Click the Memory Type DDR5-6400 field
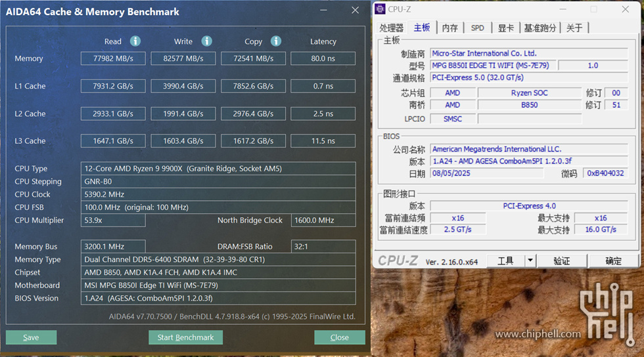This screenshot has width=644, height=357. point(218,259)
